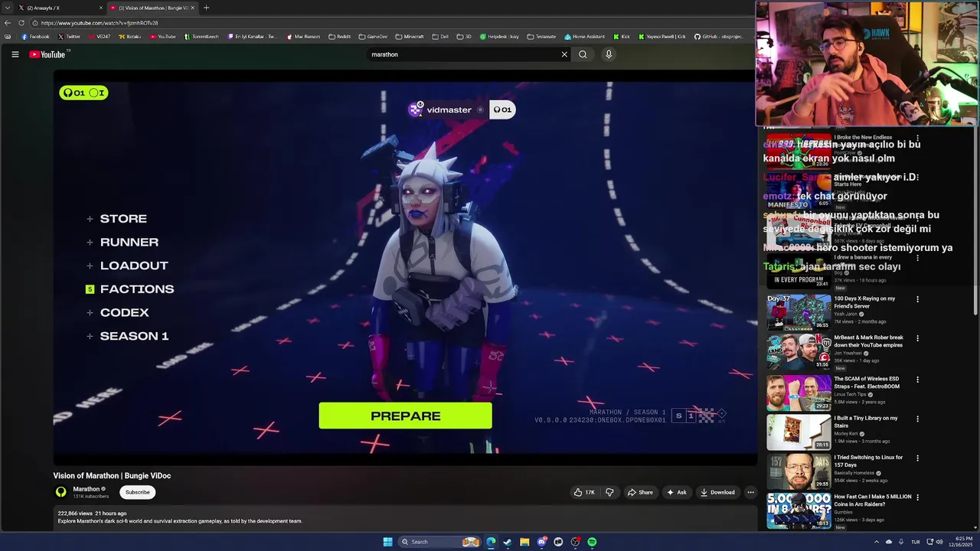Screen dimensions: 980x551
Task: Dislike the video with thumbs down
Action: [x=609, y=492]
